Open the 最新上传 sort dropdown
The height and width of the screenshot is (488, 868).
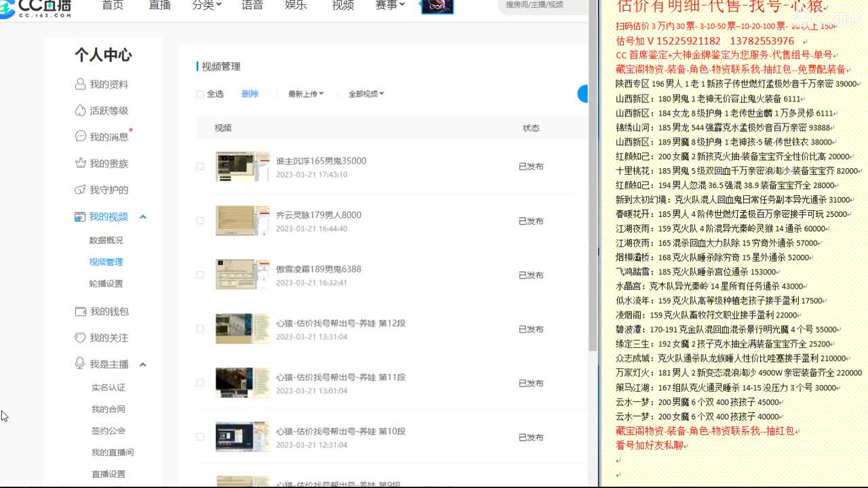point(306,94)
